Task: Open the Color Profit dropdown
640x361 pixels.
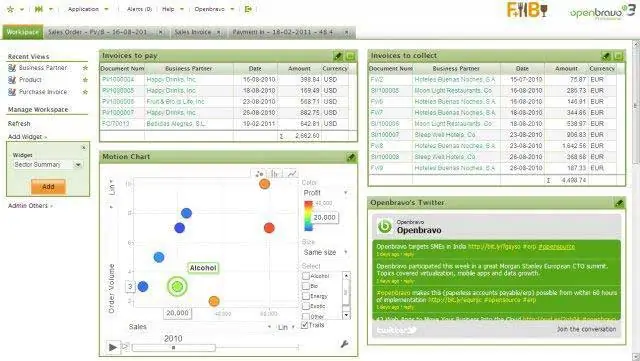Action: [x=326, y=193]
